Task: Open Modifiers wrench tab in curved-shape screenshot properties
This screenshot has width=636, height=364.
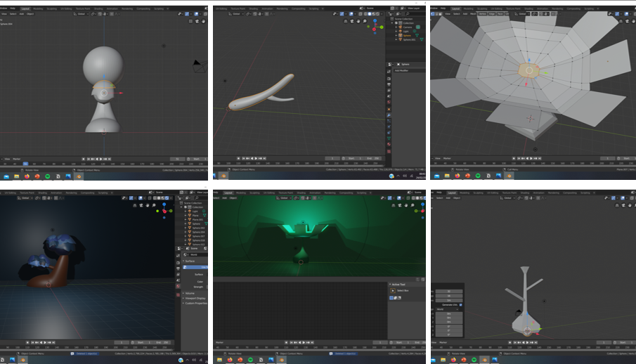Action: tap(389, 115)
